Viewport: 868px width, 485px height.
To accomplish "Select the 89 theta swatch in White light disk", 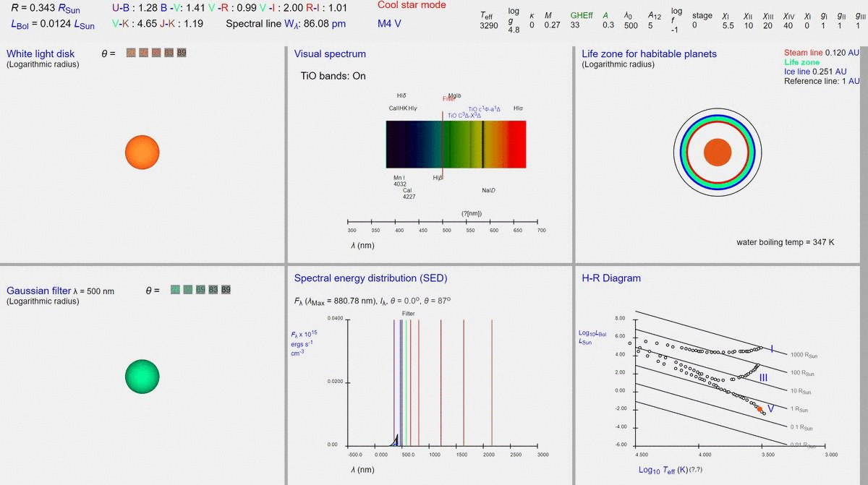I will (181, 53).
